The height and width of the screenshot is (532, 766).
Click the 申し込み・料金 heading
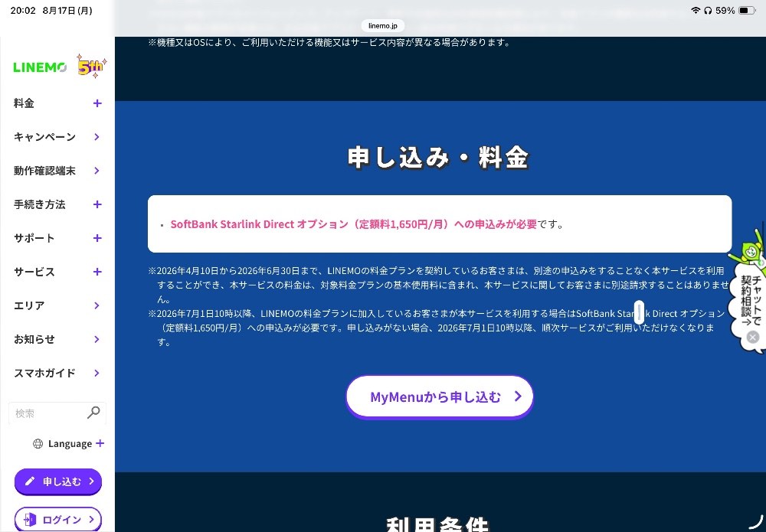tap(437, 158)
